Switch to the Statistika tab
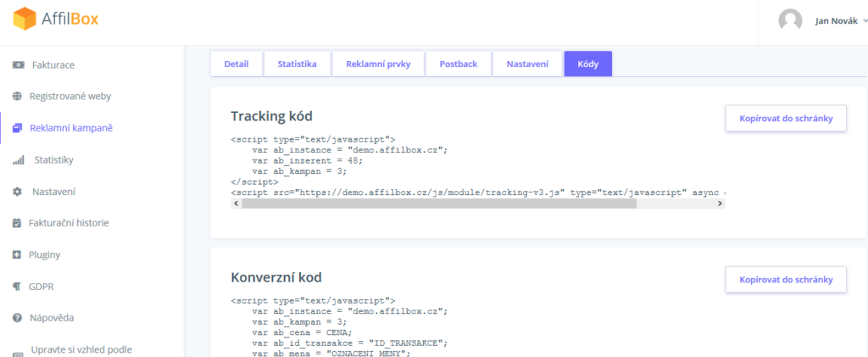868x357 pixels. coord(298,64)
